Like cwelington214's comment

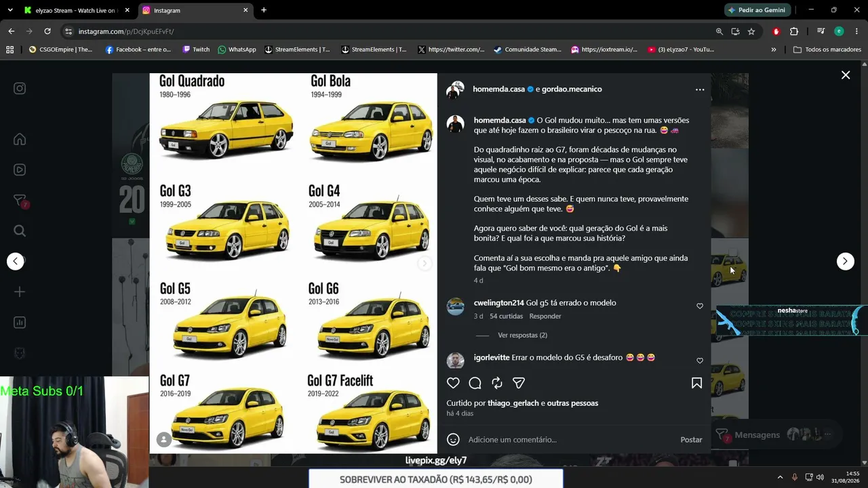pos(700,306)
